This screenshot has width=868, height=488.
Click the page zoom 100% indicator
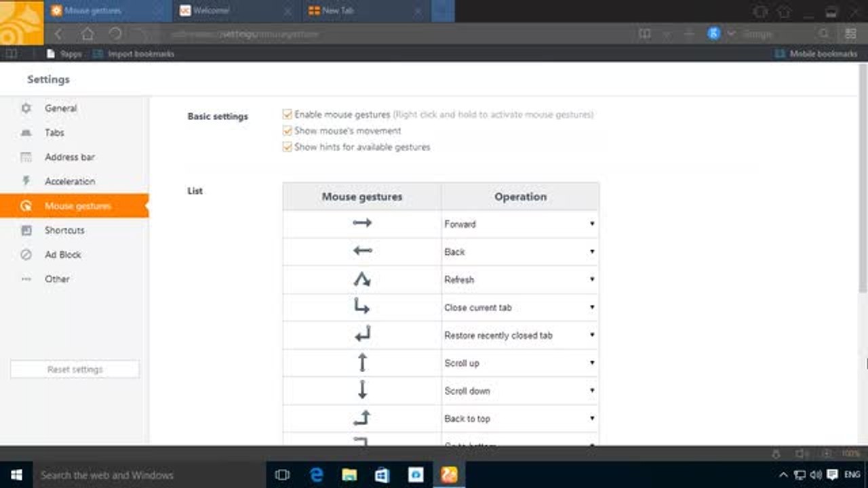pos(851,453)
